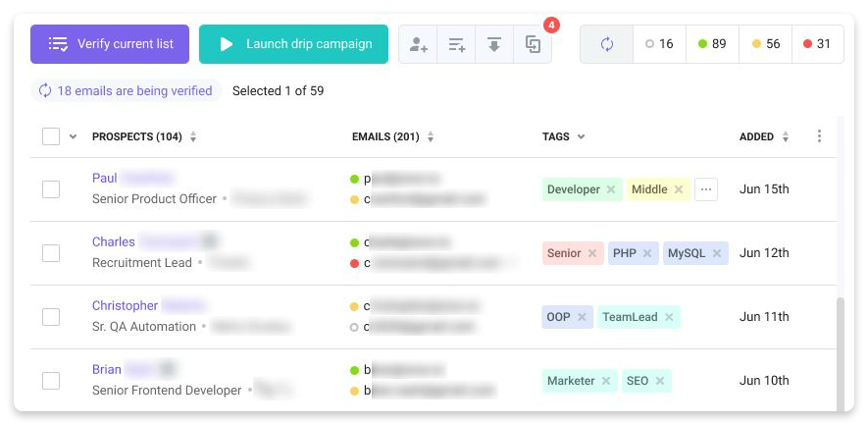Image resolution: width=868 pixels, height=425 pixels.
Task: Click 'Senior Product Officer' job title
Action: click(154, 199)
